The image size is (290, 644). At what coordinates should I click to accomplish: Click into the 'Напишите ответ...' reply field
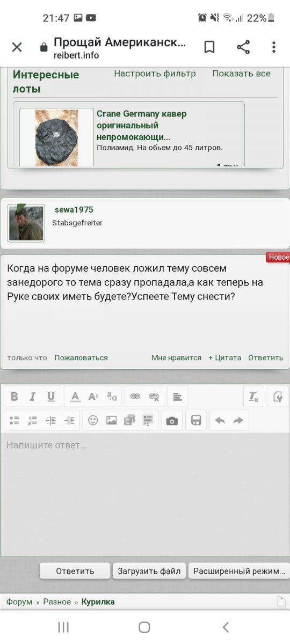145,494
